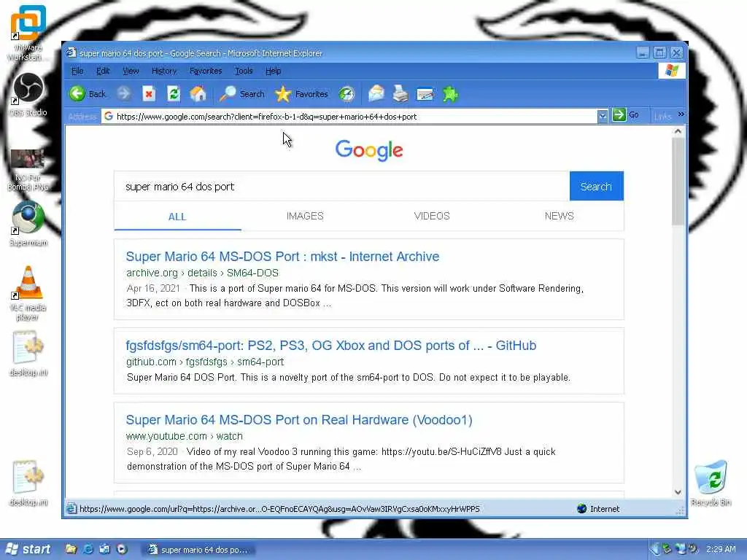Click the green puzzle piece toolbar icon

(x=450, y=94)
